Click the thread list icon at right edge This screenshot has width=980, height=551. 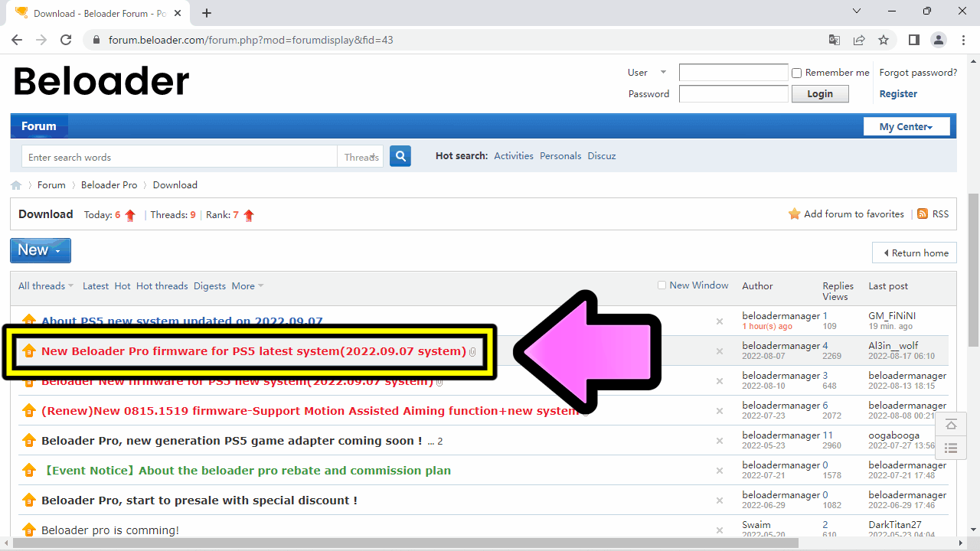point(951,448)
